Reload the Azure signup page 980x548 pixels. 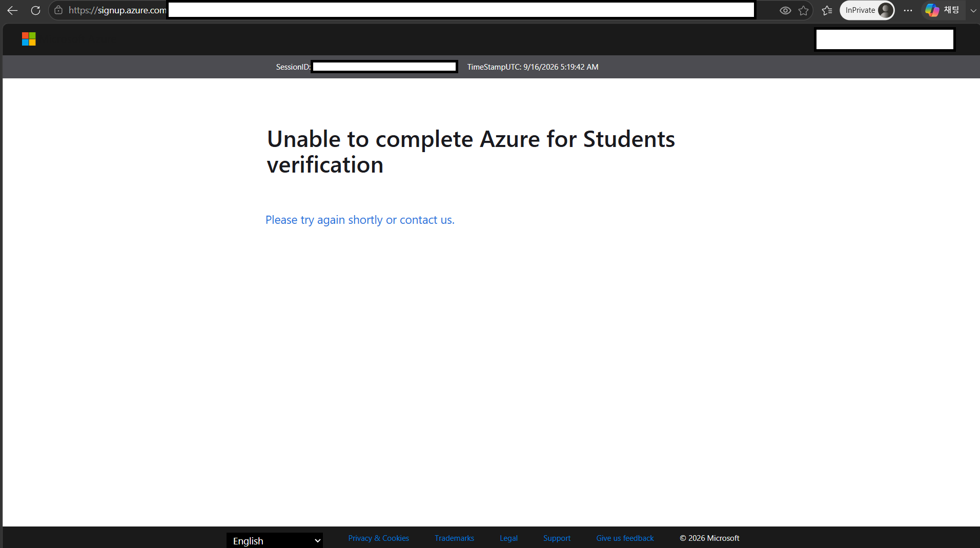[x=35, y=10]
